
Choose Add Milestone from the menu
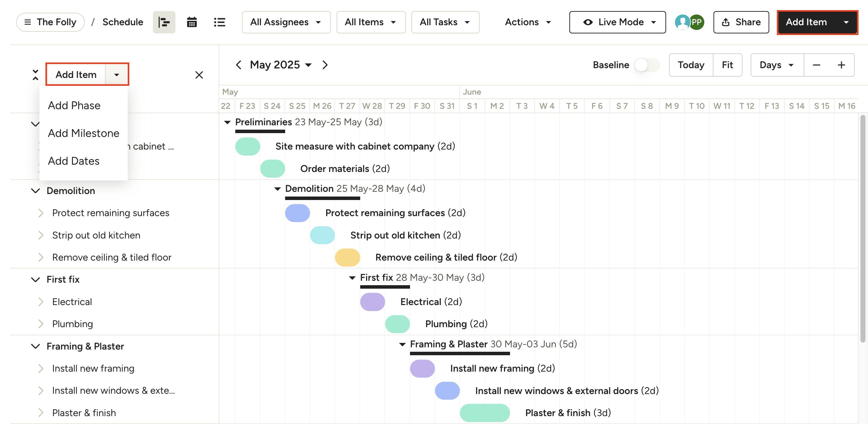[x=83, y=133]
